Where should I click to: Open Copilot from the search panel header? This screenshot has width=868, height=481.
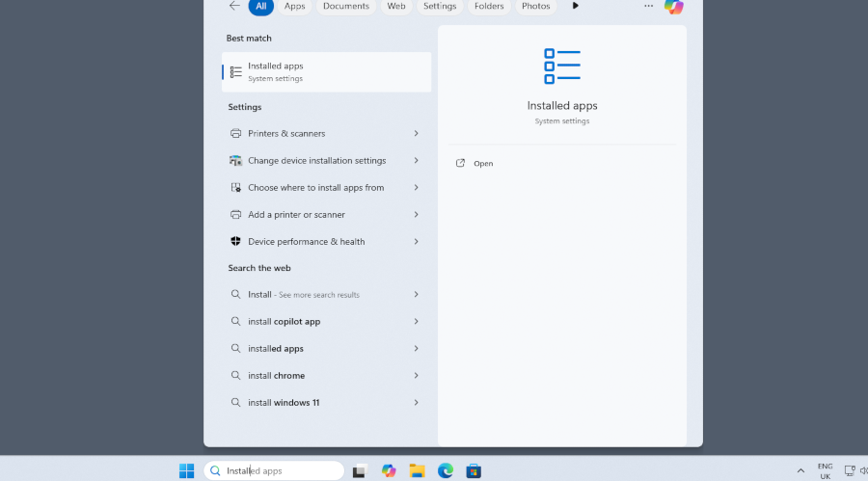tap(674, 6)
